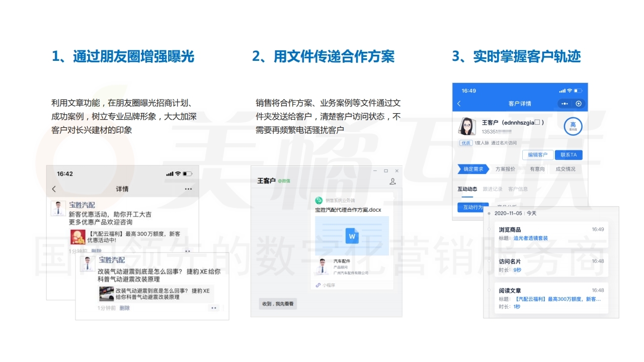Click 宝胜汽配 name on the 新客优惠活动 post
This screenshot has width=644, height=362.
[x=82, y=205]
